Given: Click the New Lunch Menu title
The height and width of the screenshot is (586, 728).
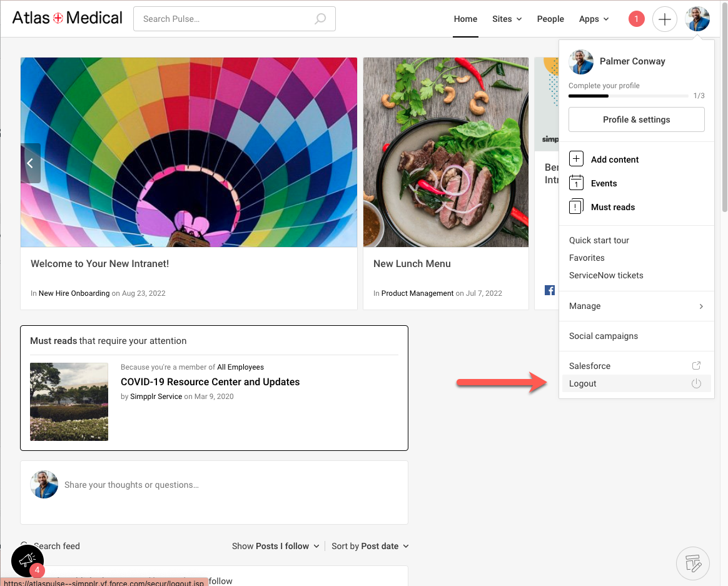Looking at the screenshot, I should pyautogui.click(x=412, y=263).
